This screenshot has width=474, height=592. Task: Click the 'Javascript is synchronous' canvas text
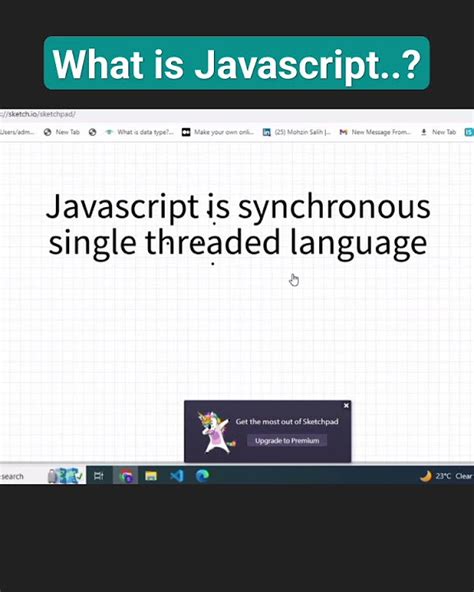[238, 208]
